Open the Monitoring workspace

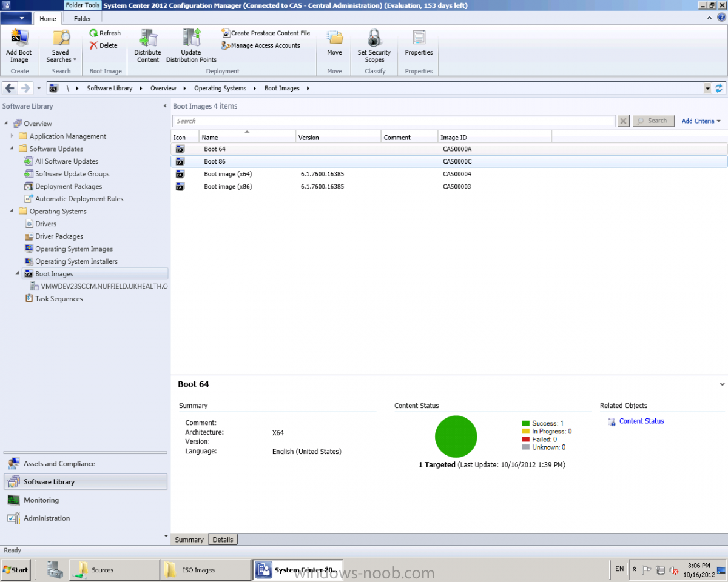pyautogui.click(x=85, y=500)
